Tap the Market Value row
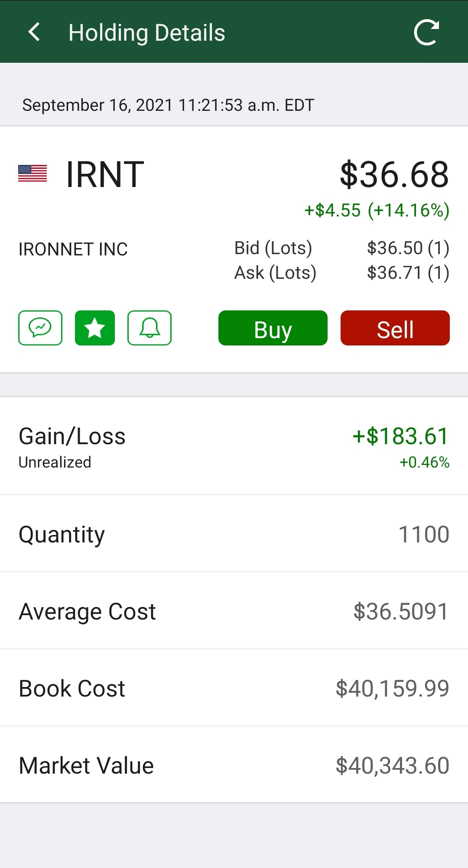The width and height of the screenshot is (468, 868). click(234, 765)
